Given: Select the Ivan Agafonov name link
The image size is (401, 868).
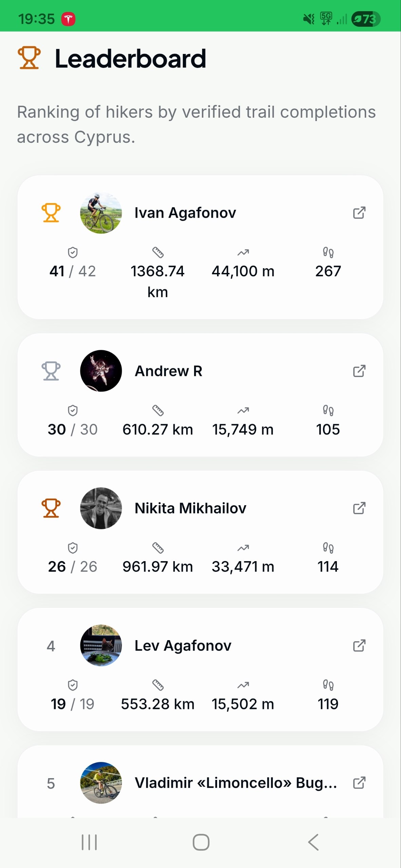Looking at the screenshot, I should click(185, 213).
